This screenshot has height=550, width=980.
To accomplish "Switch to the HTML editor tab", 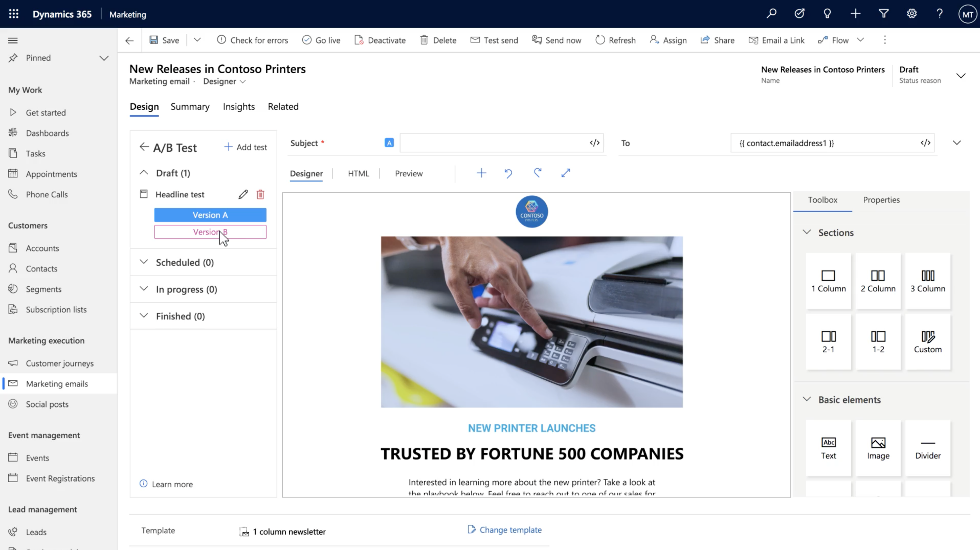I will [x=358, y=174].
